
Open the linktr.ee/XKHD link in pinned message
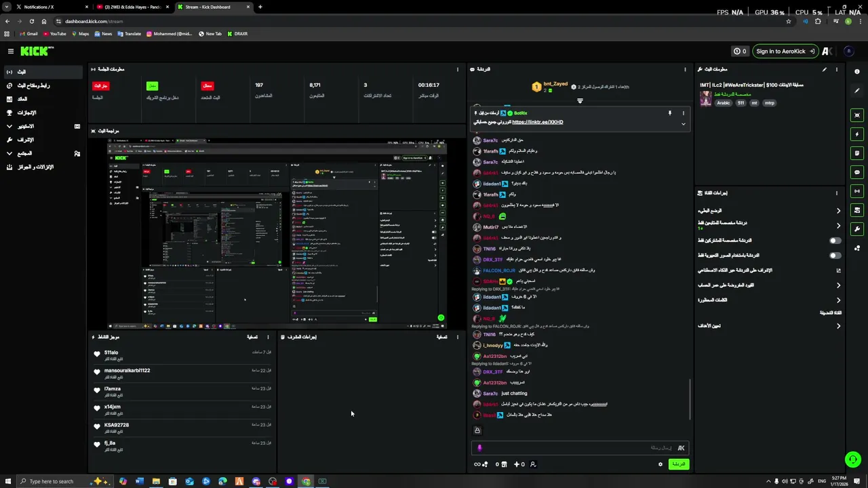click(537, 122)
